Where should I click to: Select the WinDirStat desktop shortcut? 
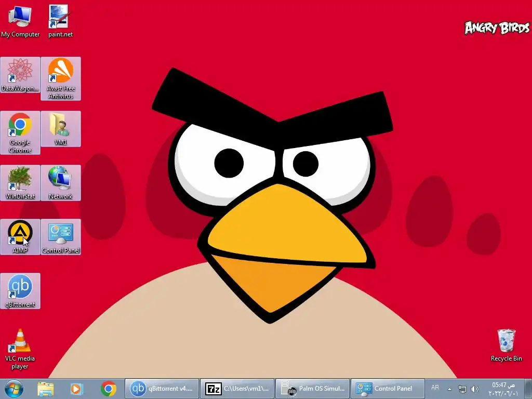tap(20, 183)
